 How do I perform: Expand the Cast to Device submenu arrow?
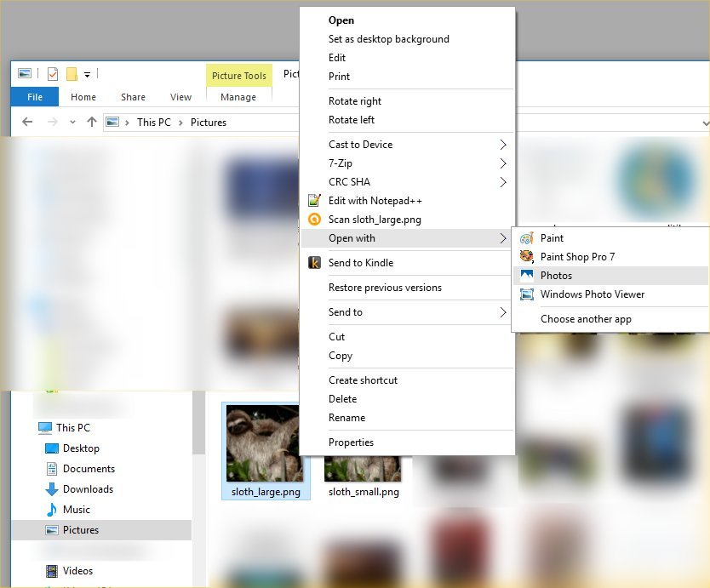(x=503, y=145)
